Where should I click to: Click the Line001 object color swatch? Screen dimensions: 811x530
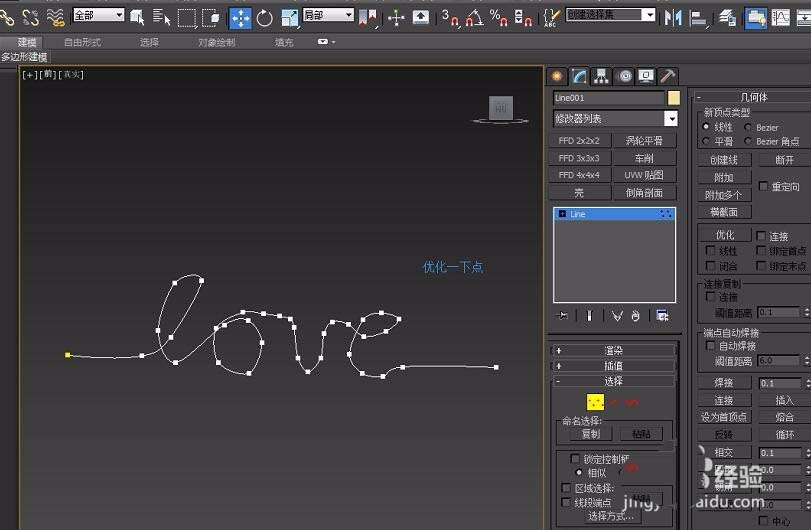673,98
